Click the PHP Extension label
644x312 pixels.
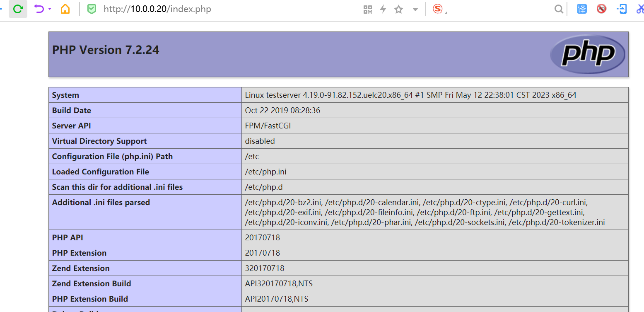(x=79, y=253)
